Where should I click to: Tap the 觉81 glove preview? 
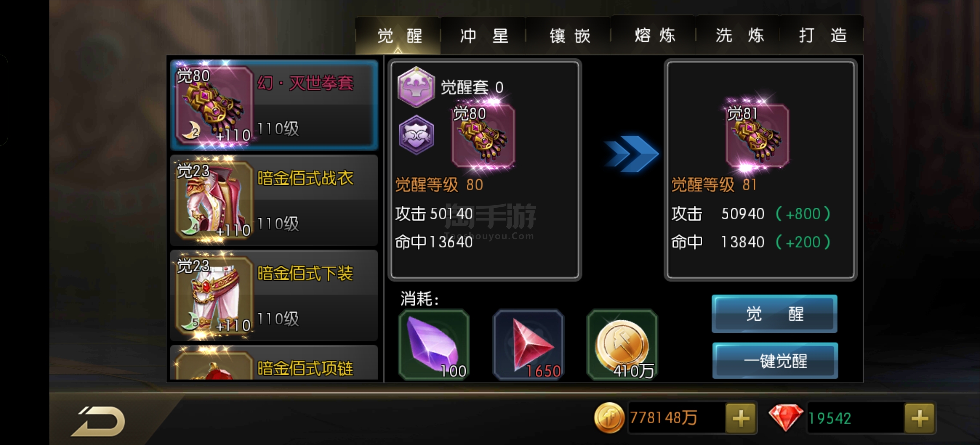[757, 136]
